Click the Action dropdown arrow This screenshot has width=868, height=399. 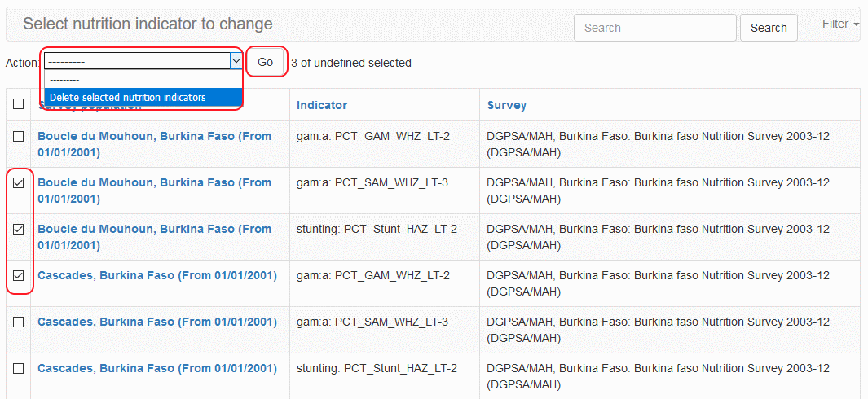pyautogui.click(x=236, y=61)
